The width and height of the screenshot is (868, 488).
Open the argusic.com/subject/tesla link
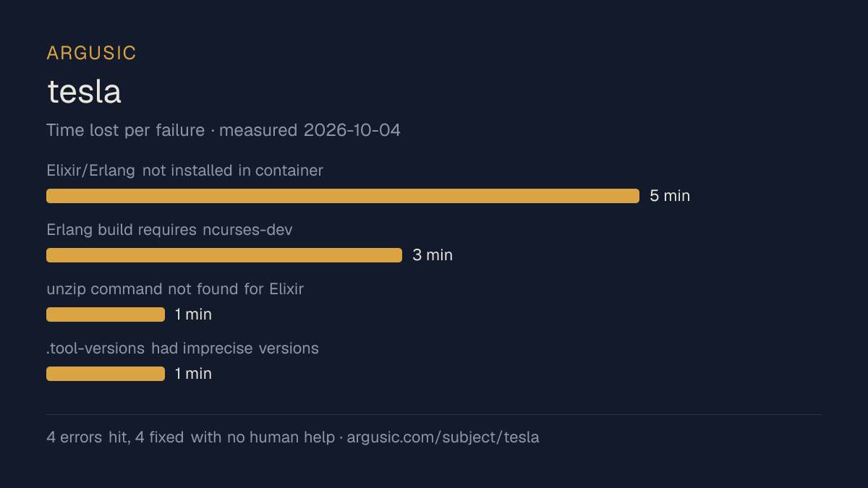click(x=443, y=437)
